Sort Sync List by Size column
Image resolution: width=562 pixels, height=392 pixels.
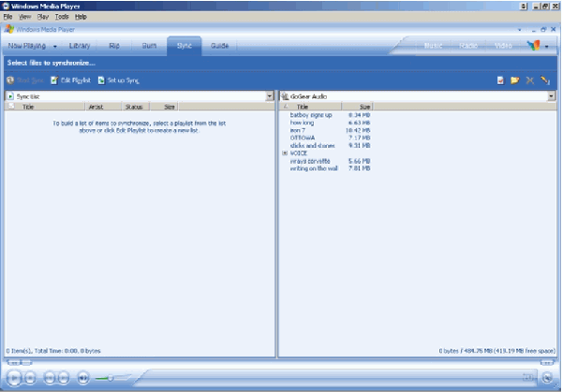coord(164,107)
